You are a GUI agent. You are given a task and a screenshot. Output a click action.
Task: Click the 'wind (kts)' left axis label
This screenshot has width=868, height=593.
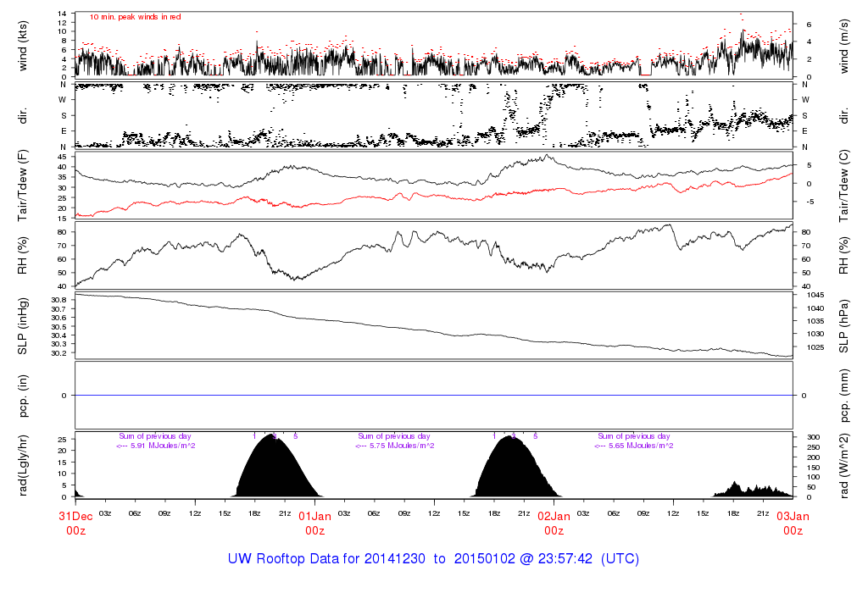(x=25, y=44)
